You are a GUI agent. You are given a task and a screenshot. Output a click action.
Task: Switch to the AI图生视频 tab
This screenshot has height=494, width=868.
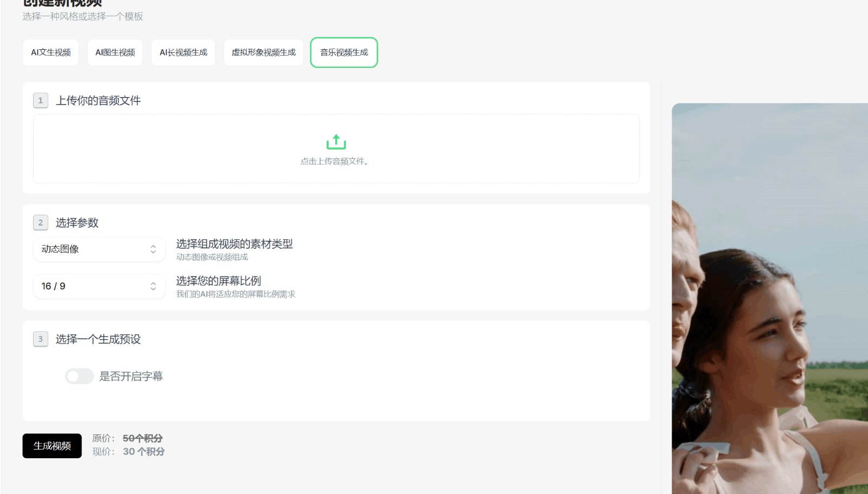pos(115,53)
